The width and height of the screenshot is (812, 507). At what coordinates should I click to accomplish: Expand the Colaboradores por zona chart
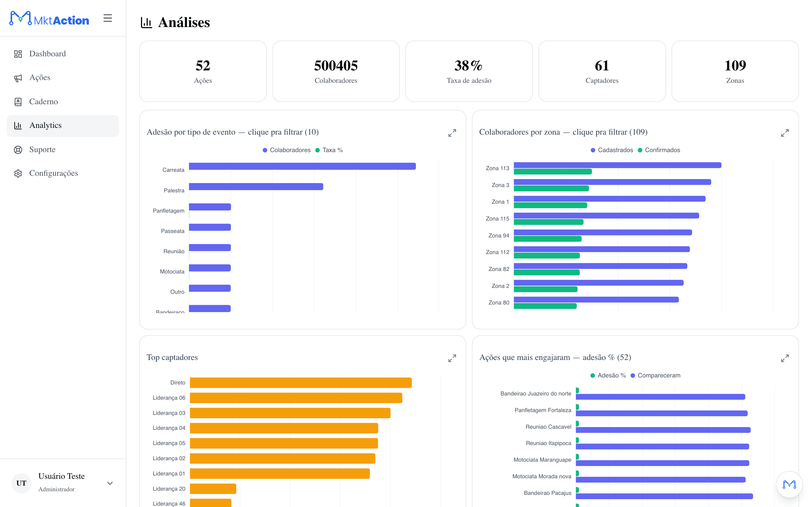(784, 133)
